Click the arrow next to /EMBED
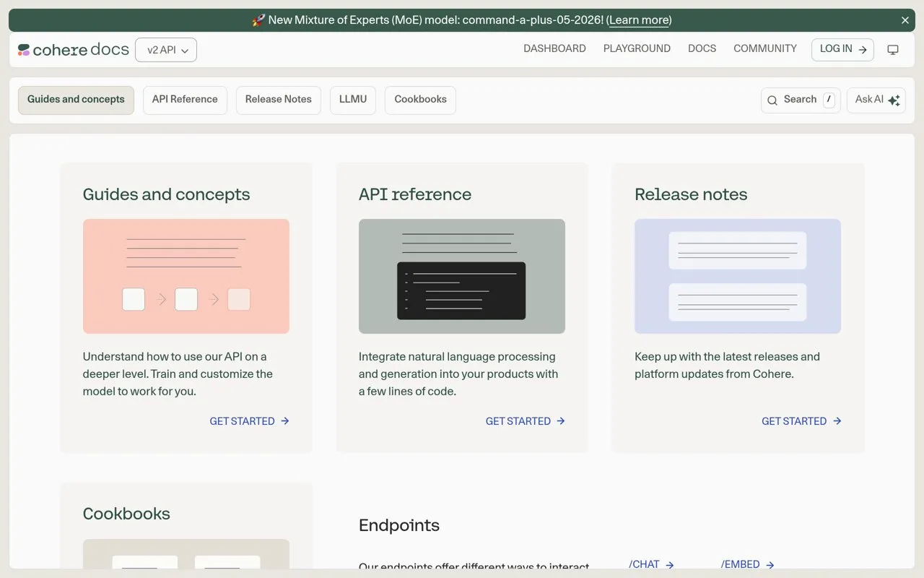 770,565
